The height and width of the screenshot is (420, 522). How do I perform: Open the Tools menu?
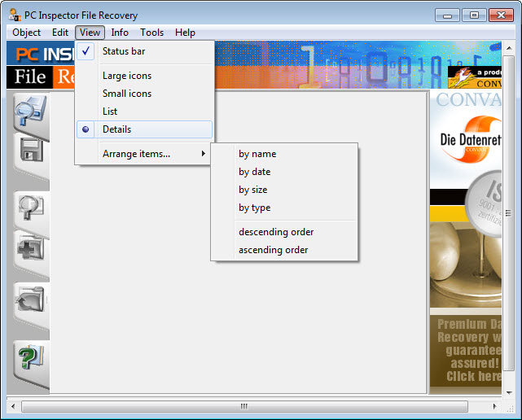coord(151,33)
